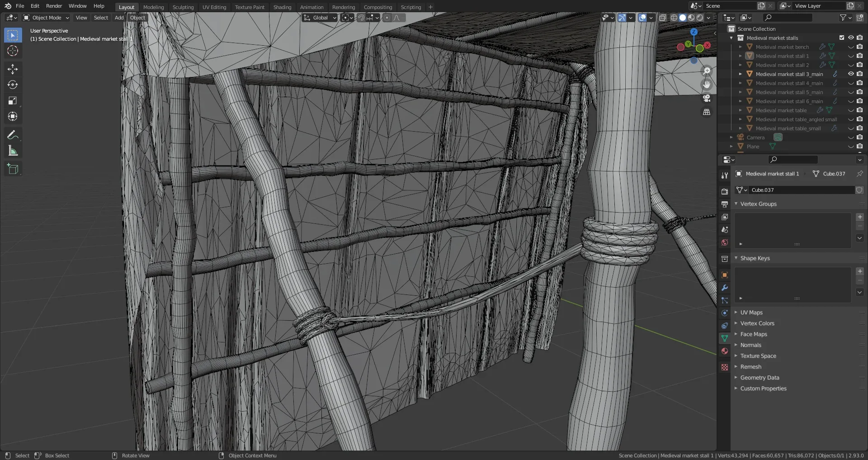Viewport: 868px width, 460px height.
Task: Toggle snapping magnet button
Action: 361,18
